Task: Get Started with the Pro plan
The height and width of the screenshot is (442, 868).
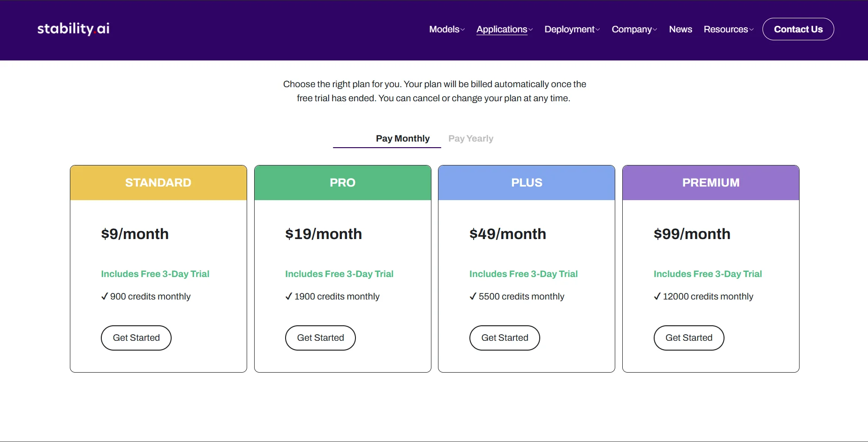Action: (320, 338)
